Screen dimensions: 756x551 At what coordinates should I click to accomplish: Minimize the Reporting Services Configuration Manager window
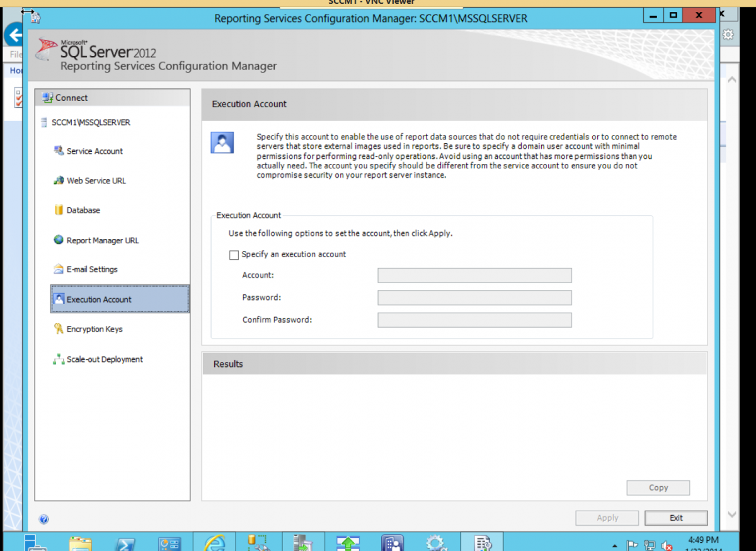[x=653, y=14]
